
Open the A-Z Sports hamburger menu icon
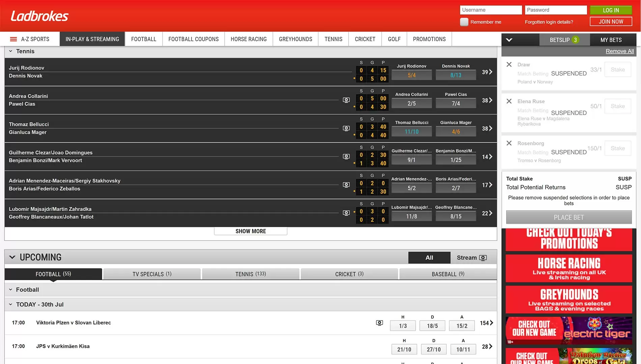pyautogui.click(x=13, y=39)
